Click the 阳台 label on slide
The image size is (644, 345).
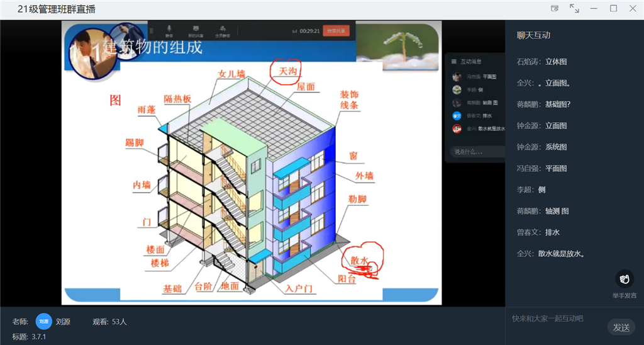pos(347,279)
